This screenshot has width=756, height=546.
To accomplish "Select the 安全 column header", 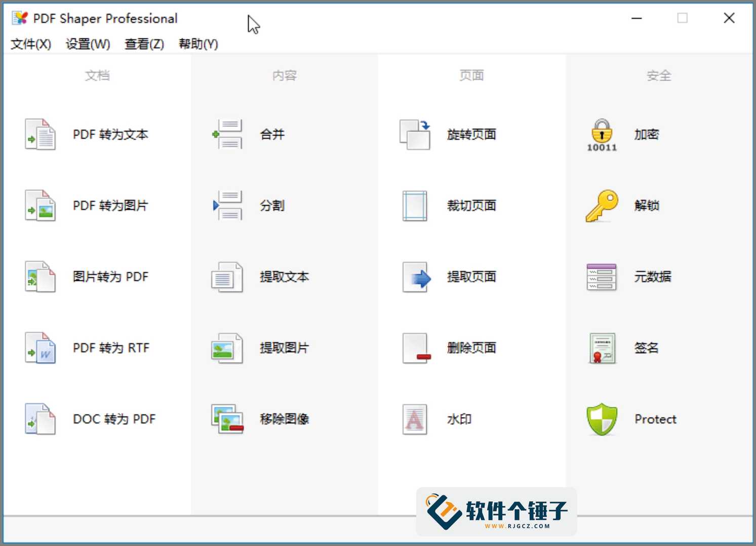I will (659, 75).
